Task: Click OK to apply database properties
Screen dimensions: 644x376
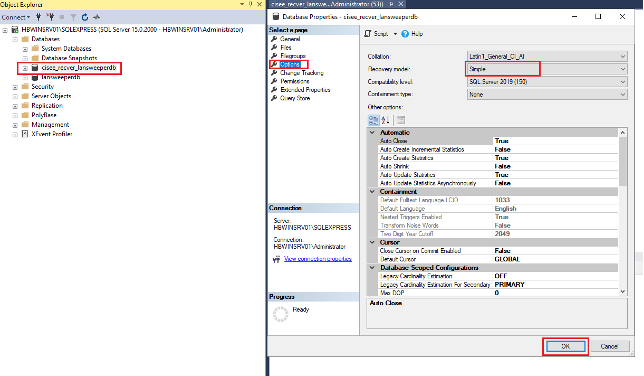Action: (x=565, y=346)
